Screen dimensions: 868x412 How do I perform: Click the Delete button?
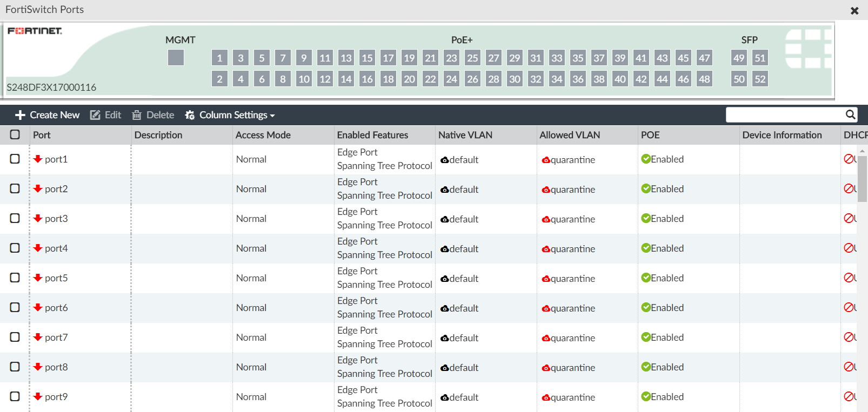tap(153, 115)
